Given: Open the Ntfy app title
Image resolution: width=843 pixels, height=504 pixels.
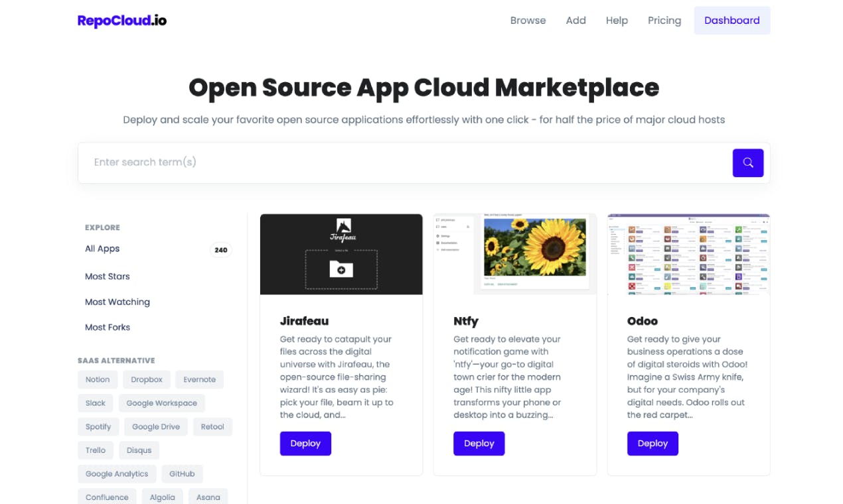Looking at the screenshot, I should point(466,321).
